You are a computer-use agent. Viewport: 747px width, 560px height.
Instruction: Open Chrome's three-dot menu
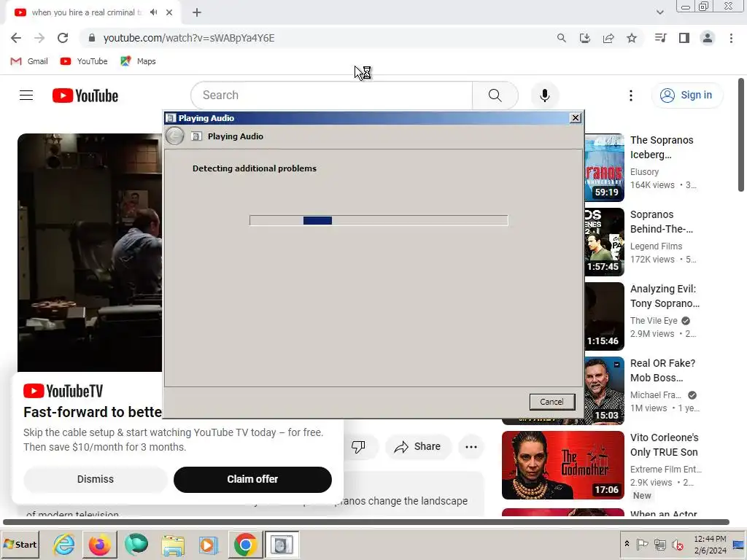coord(731,38)
